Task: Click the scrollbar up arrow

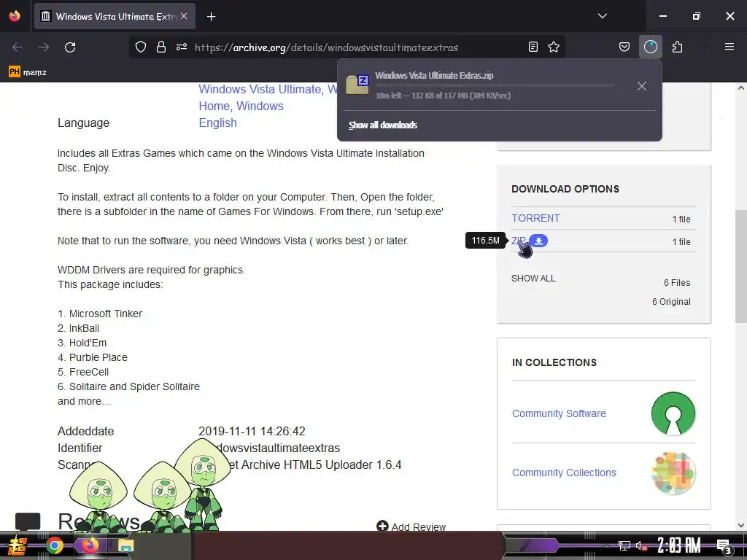Action: (x=741, y=87)
